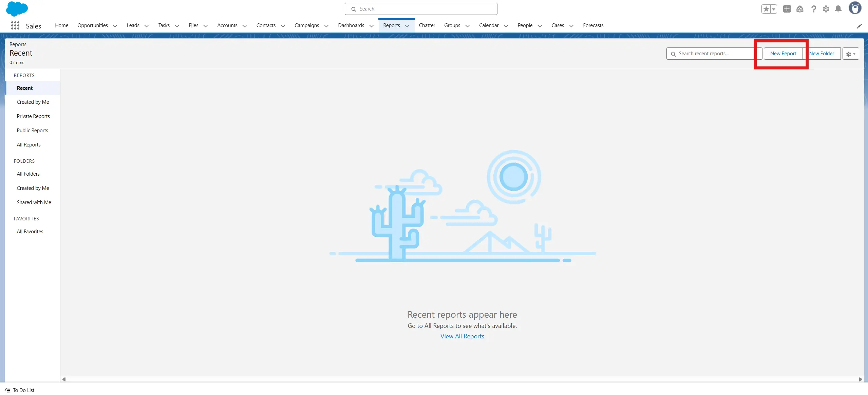Follow the View All Reports link
Image resolution: width=868 pixels, height=395 pixels.
[x=462, y=336]
